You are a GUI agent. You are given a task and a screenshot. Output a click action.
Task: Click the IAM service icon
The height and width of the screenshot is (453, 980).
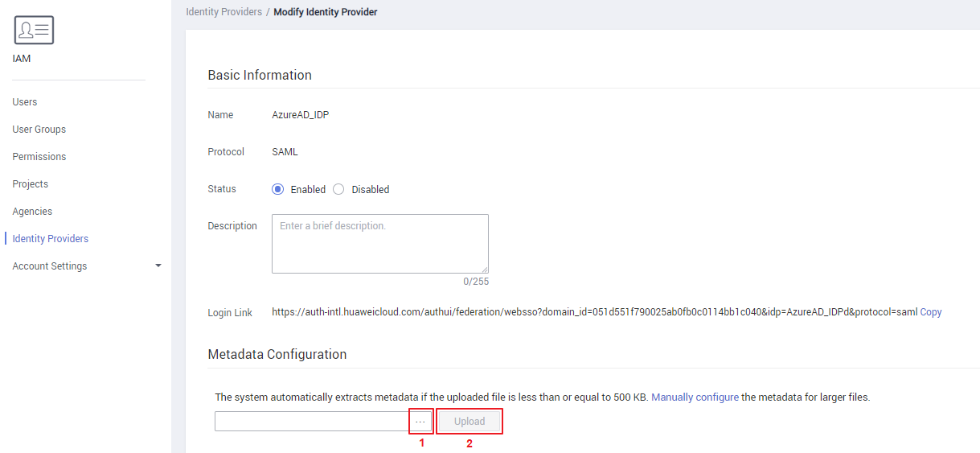coord(34,31)
